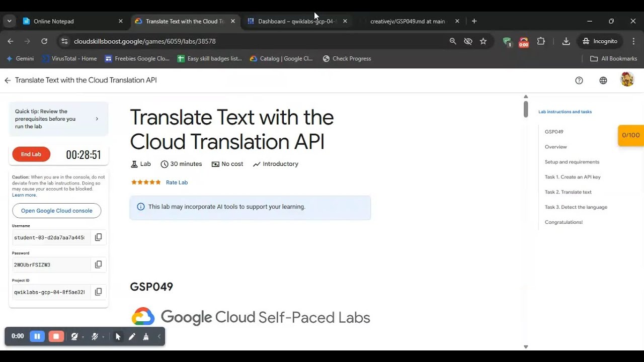644x362 pixels.
Task: Click the End Lab button
Action: (31, 154)
